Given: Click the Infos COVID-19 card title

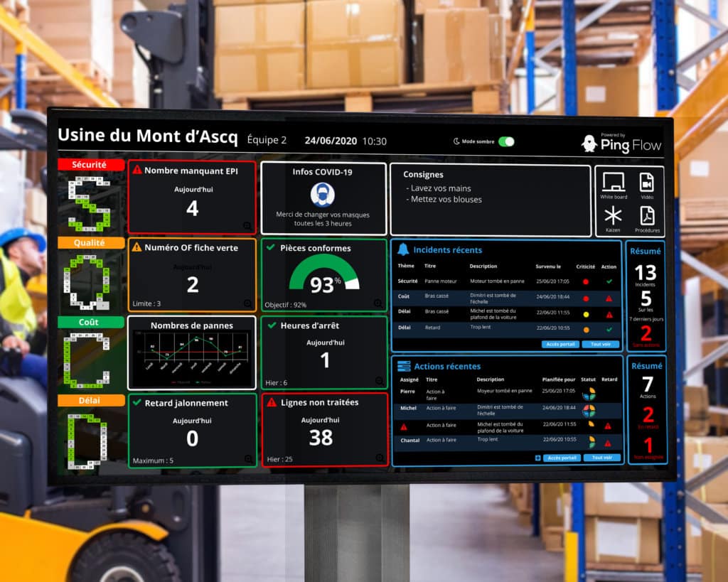Looking at the screenshot, I should coord(322,172).
